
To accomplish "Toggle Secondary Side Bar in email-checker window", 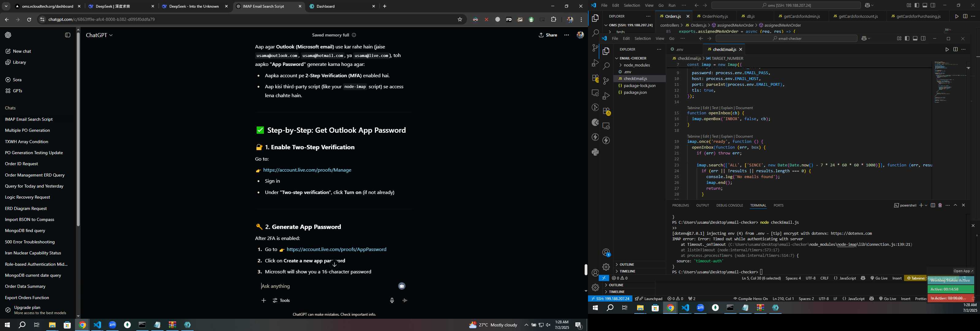I will coord(923,39).
